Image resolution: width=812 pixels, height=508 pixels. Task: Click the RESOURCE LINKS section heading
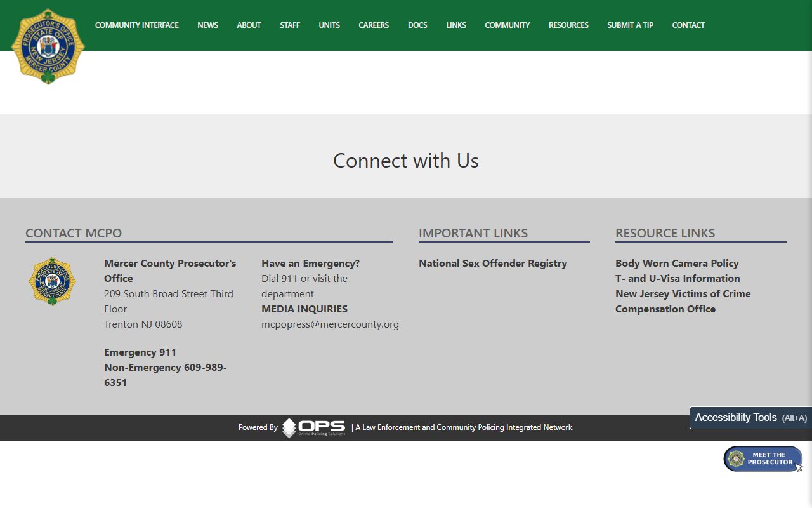(x=665, y=233)
